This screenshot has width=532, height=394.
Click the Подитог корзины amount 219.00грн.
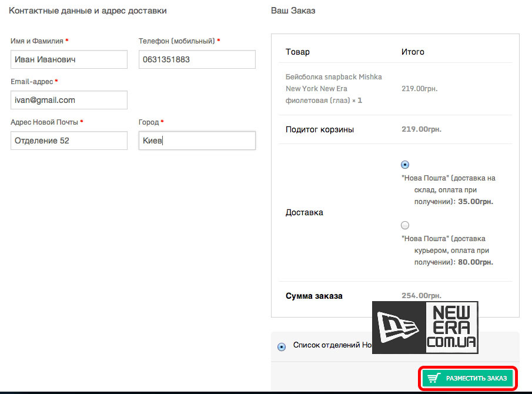tap(421, 129)
